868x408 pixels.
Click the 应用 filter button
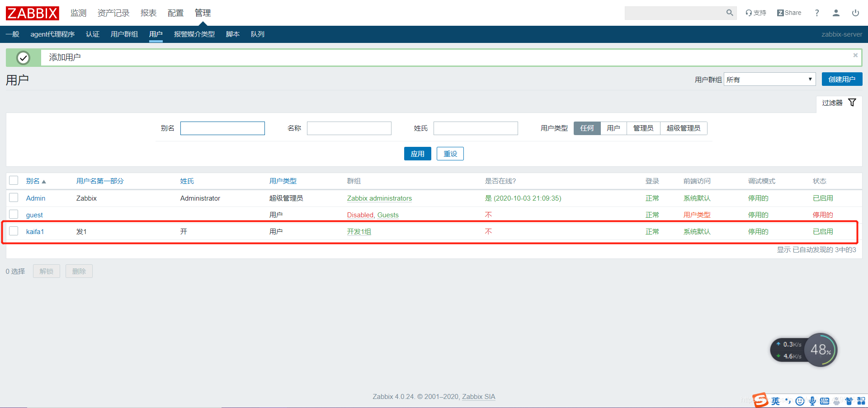(x=417, y=154)
